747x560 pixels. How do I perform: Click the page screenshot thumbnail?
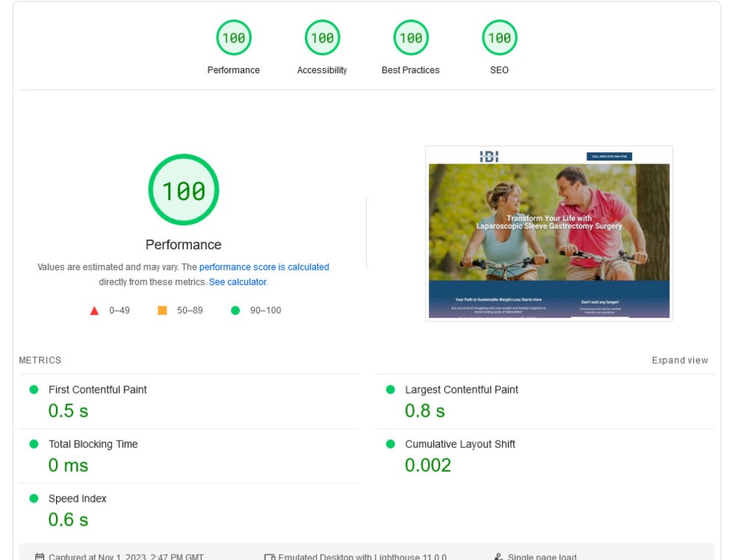[x=549, y=233]
